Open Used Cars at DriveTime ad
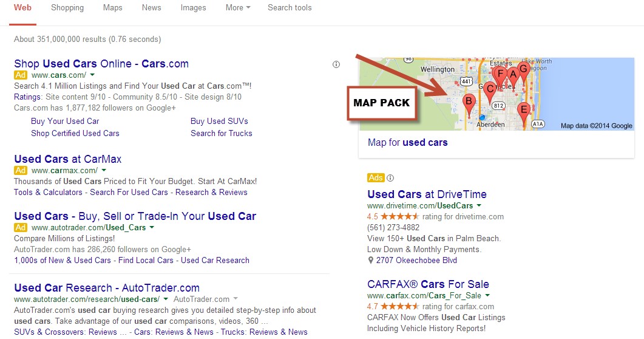Image resolution: width=644 pixels, height=339 pixels. [x=427, y=194]
